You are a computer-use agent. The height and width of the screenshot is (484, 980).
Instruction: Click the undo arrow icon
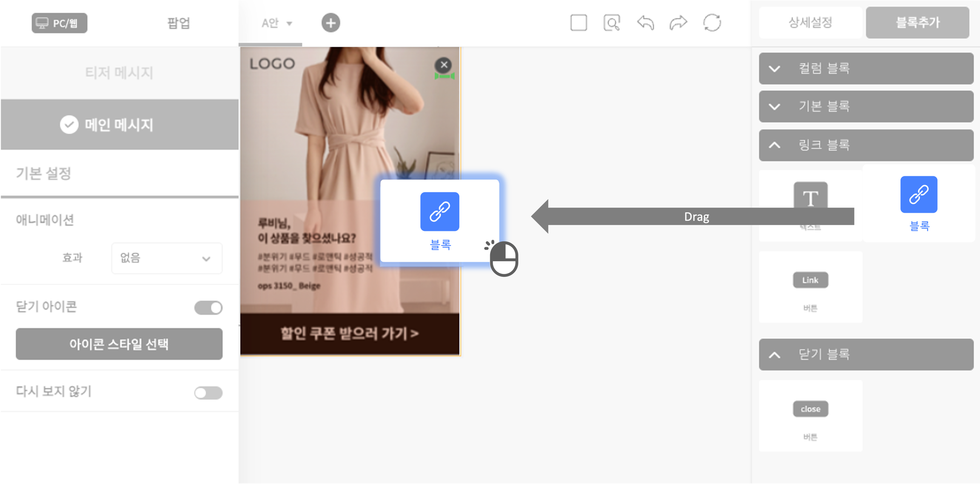645,23
